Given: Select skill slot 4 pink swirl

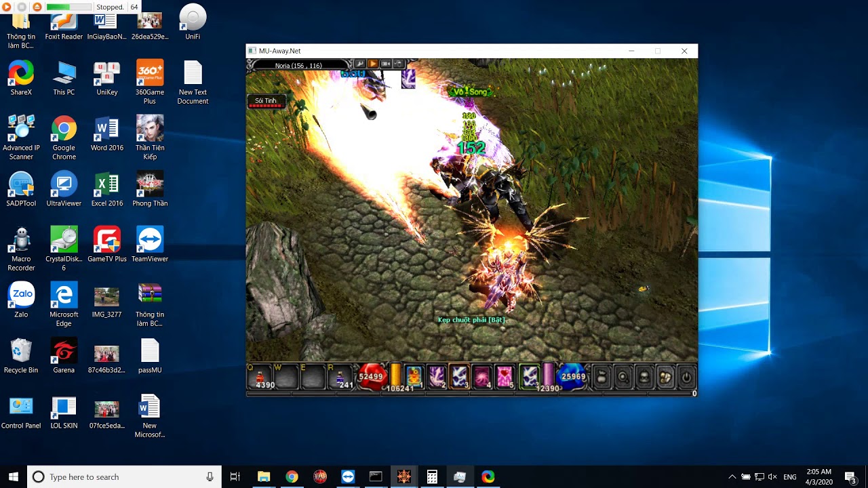Looking at the screenshot, I should 482,377.
